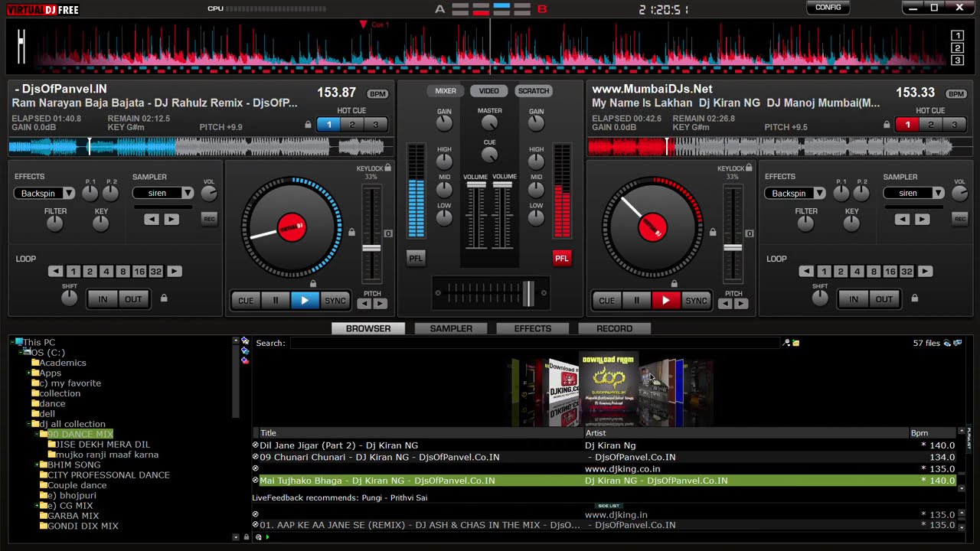Toggle the left deck loop lock icon

pos(164,298)
